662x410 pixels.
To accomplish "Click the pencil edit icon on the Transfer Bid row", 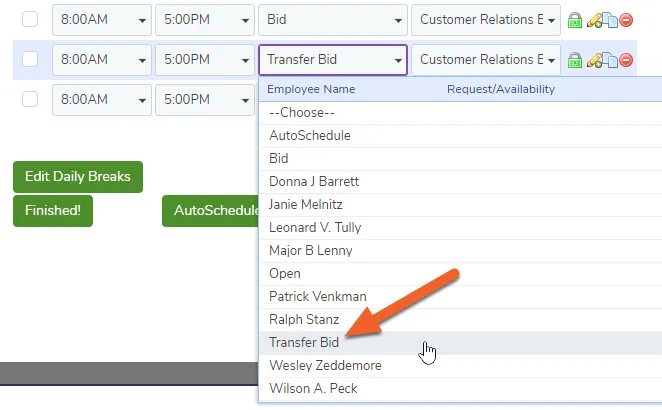I will (x=594, y=60).
